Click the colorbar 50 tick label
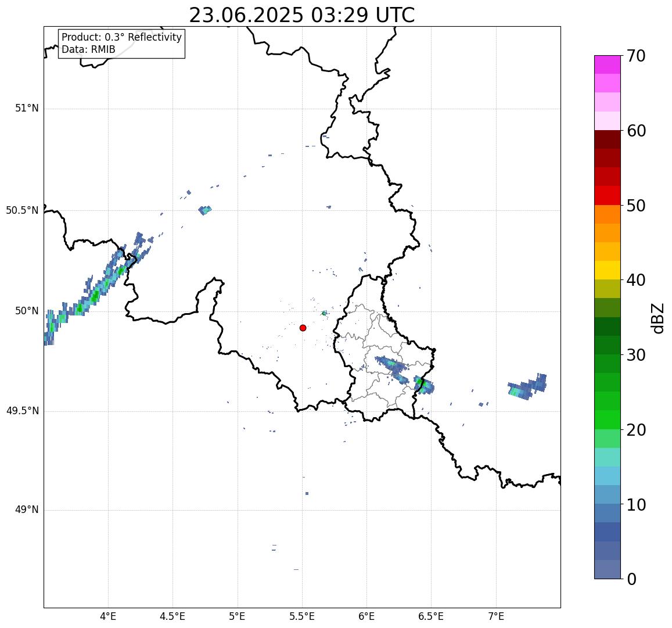 [637, 206]
